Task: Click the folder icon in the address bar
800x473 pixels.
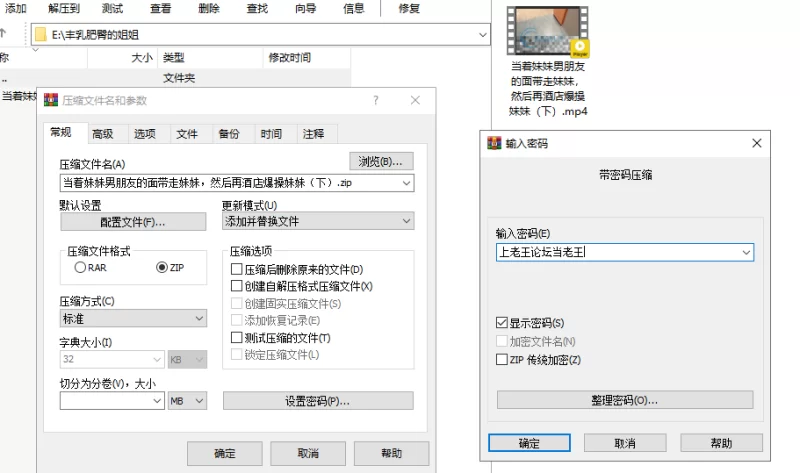Action: coord(41,35)
